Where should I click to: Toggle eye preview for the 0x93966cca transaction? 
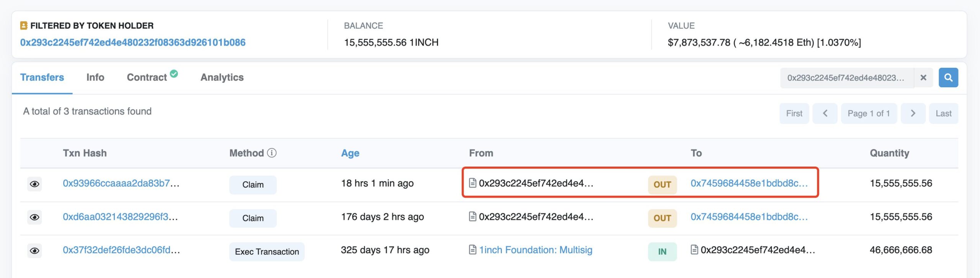(34, 184)
